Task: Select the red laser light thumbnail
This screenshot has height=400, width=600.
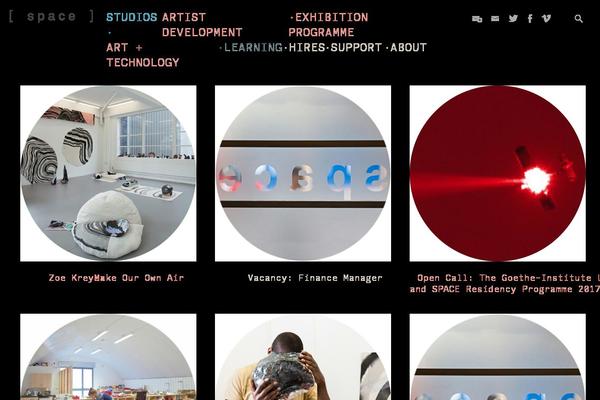Action: pyautogui.click(x=497, y=173)
